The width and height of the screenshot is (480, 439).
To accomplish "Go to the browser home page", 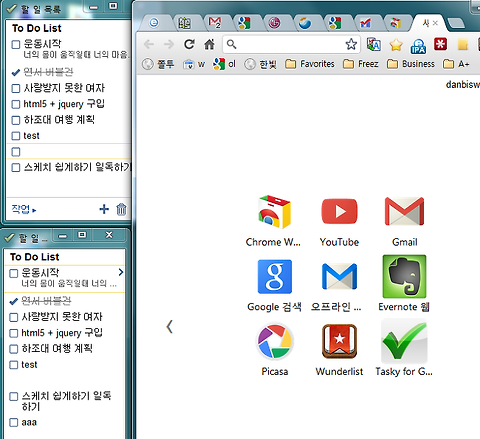I will click(x=209, y=44).
